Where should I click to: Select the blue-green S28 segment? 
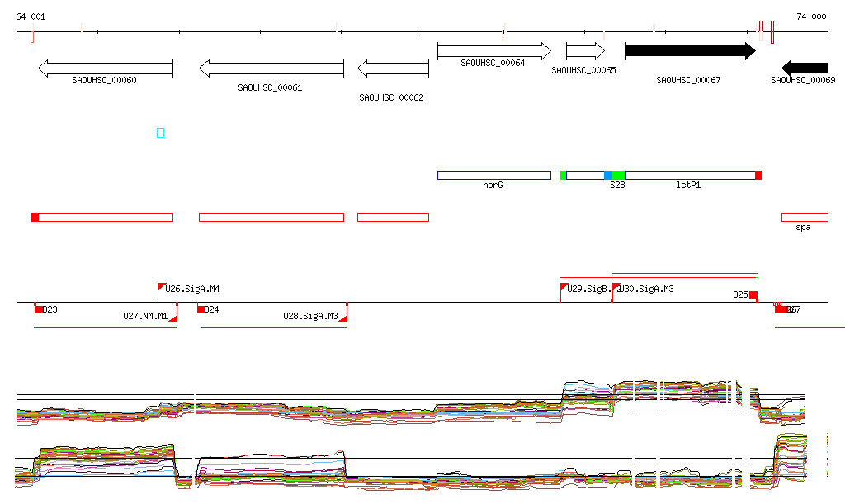(616, 175)
